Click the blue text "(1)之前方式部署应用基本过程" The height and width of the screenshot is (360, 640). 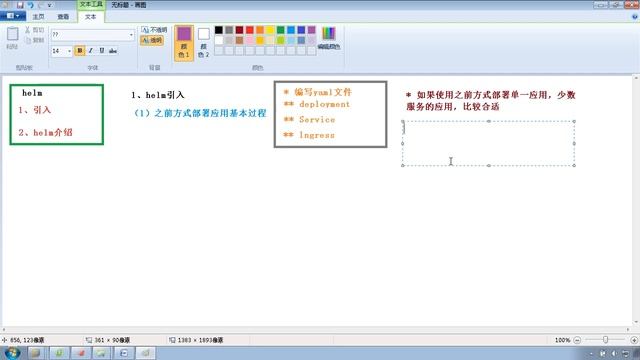coord(200,113)
